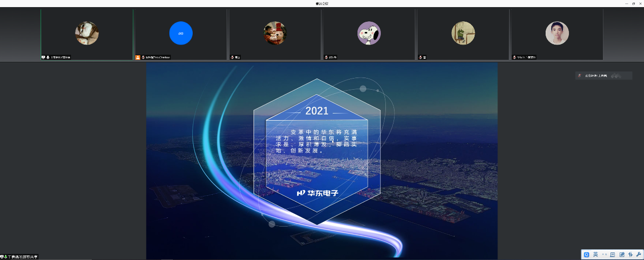Click the screen-sharing icon on first participant tile
The width and height of the screenshot is (644, 260).
[x=43, y=57]
